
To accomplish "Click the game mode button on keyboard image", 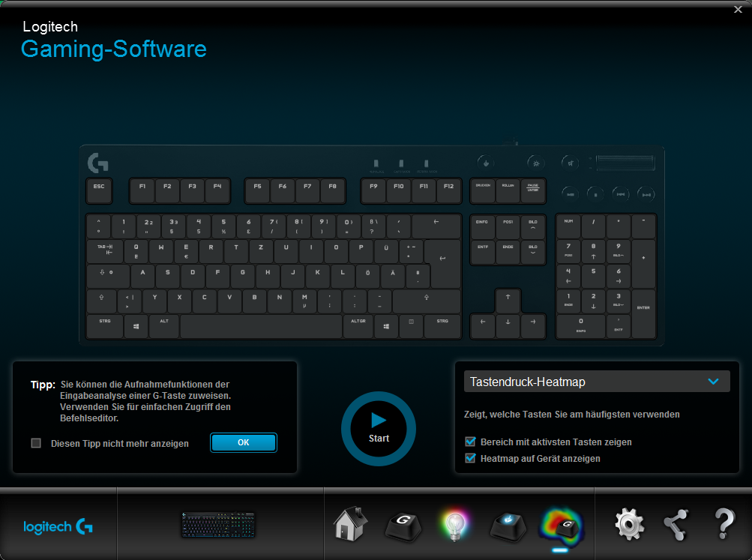I will coord(486,163).
